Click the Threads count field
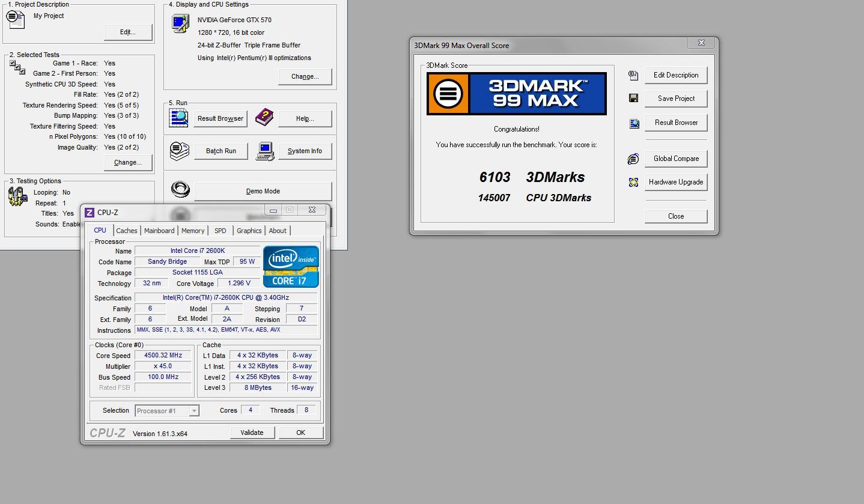 pos(306,410)
